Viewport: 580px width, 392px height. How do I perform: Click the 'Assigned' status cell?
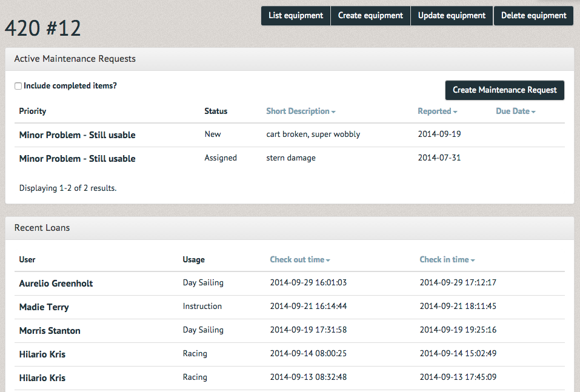(x=221, y=158)
